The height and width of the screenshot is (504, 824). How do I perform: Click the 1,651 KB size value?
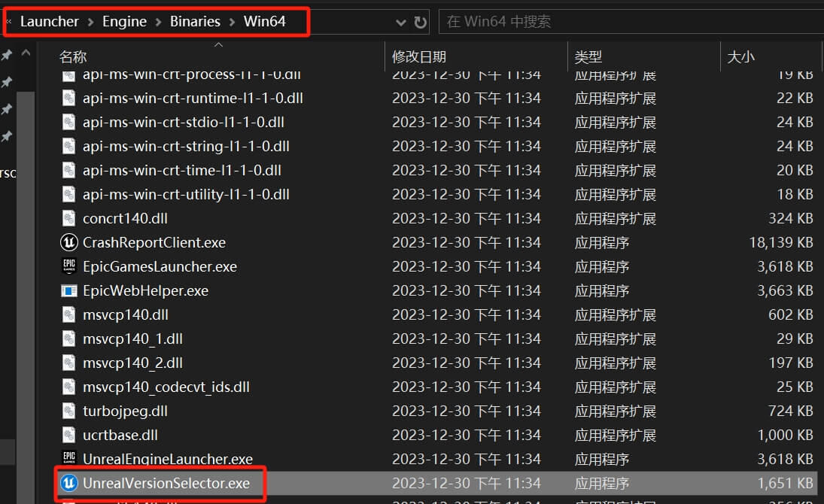785,483
